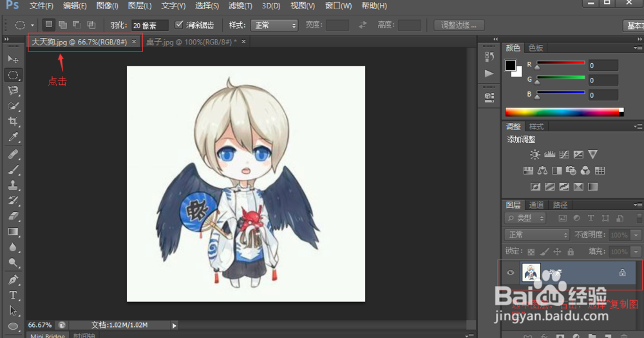The width and height of the screenshot is (644, 338).
Task: Open status bar info arrow
Action: pyautogui.click(x=174, y=325)
